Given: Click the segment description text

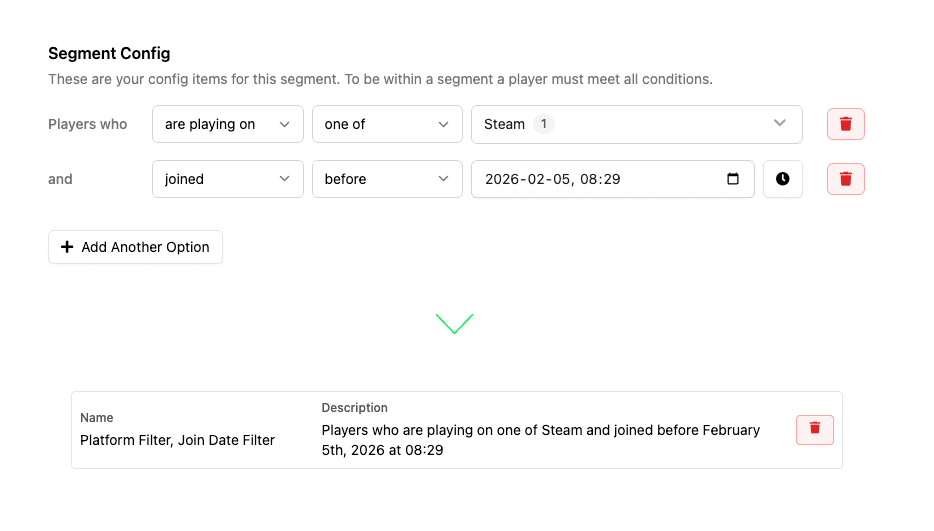Looking at the screenshot, I should point(540,440).
